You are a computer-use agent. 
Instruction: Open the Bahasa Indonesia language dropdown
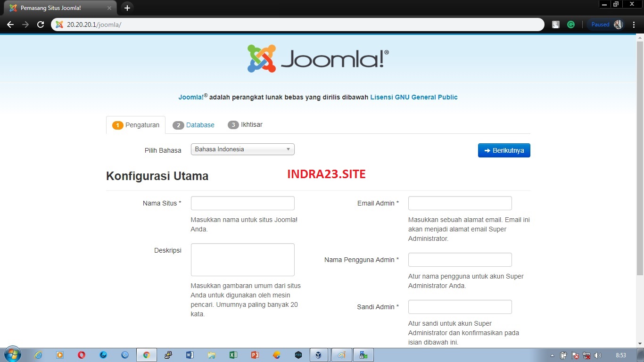click(x=242, y=149)
